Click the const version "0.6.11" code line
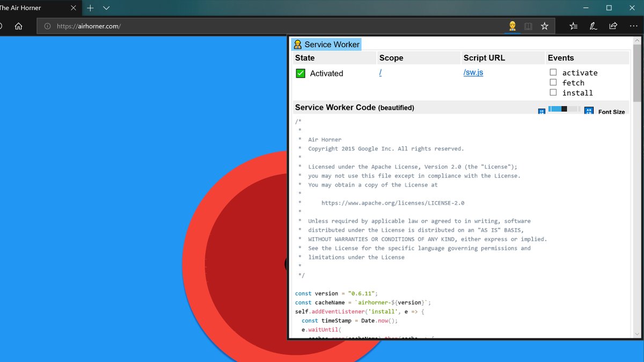Viewport: 644px width, 362px height. (336, 293)
